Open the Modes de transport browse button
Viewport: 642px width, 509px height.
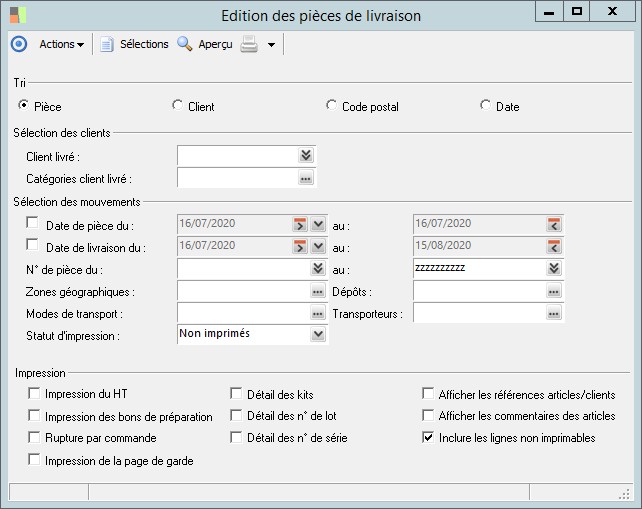click(x=318, y=314)
